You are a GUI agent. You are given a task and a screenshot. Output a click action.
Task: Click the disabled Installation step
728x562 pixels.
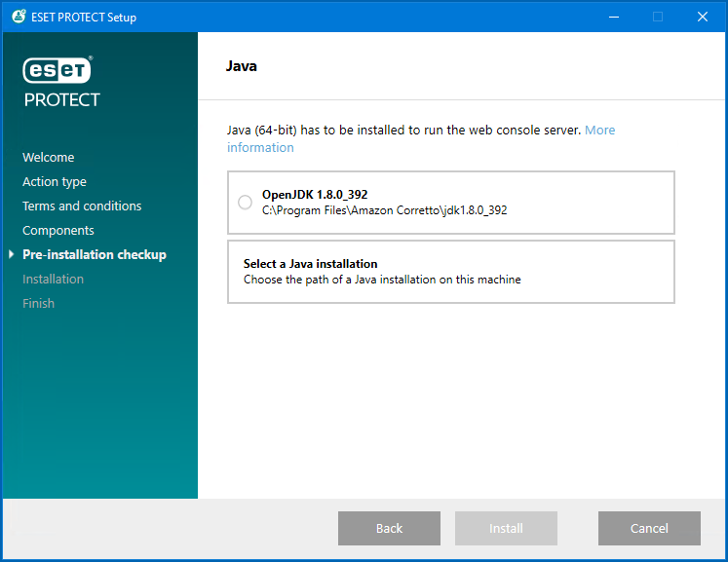54,280
